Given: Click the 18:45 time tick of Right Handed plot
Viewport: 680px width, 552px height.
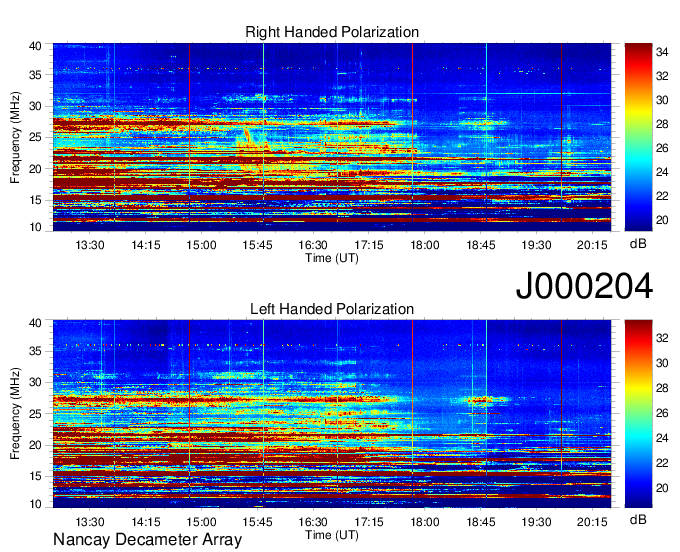Looking at the screenshot, I should 481,245.
